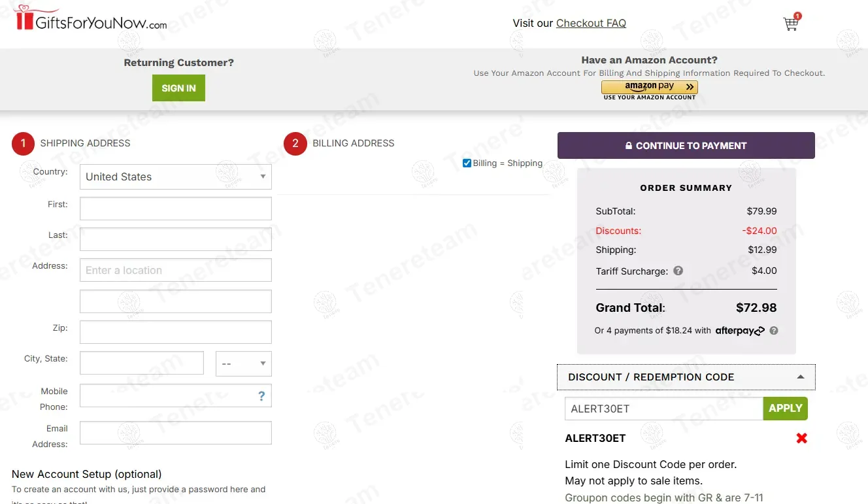Click 'Have an Amazon Account?' heading

(x=649, y=60)
